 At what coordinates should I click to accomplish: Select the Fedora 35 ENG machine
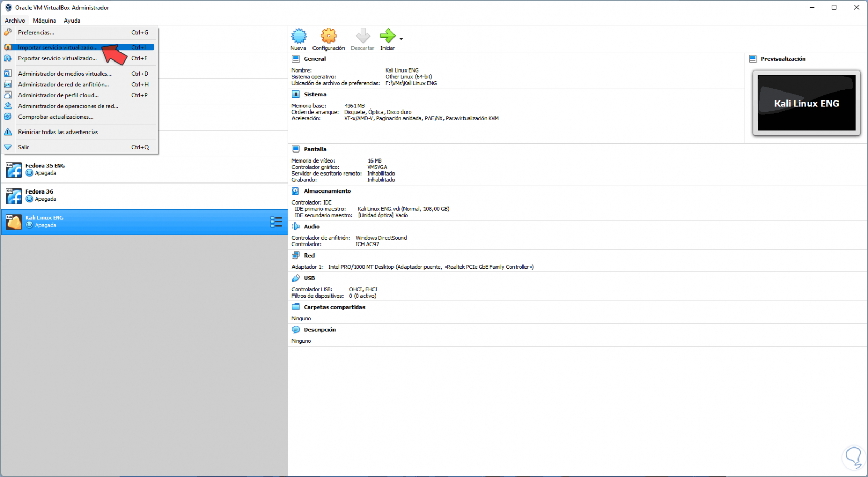[x=144, y=170]
